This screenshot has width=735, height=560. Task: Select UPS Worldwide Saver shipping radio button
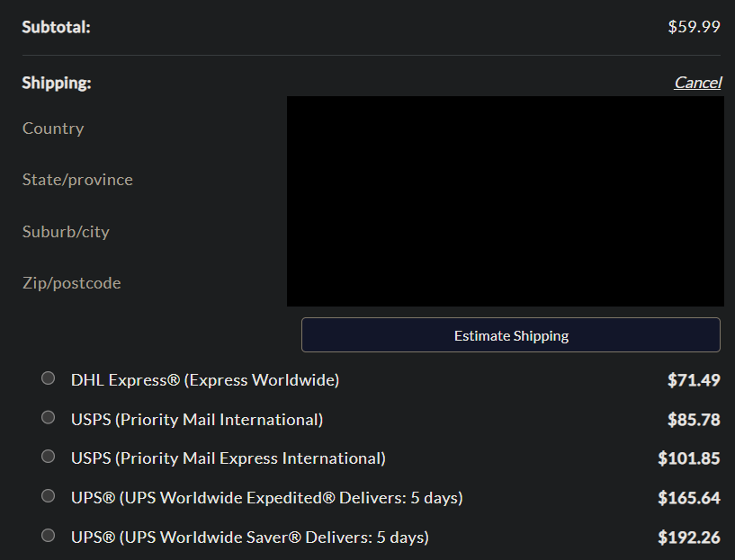pos(48,535)
